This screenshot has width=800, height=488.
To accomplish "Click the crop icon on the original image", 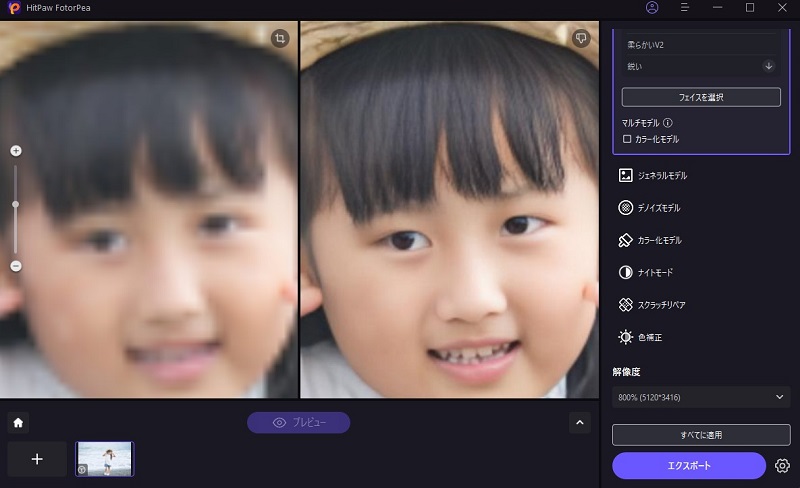I will tap(280, 37).
